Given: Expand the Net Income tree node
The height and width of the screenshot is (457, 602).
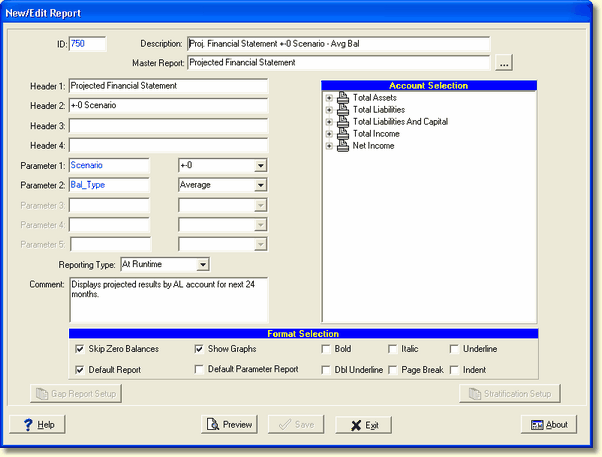Looking at the screenshot, I should click(x=329, y=146).
